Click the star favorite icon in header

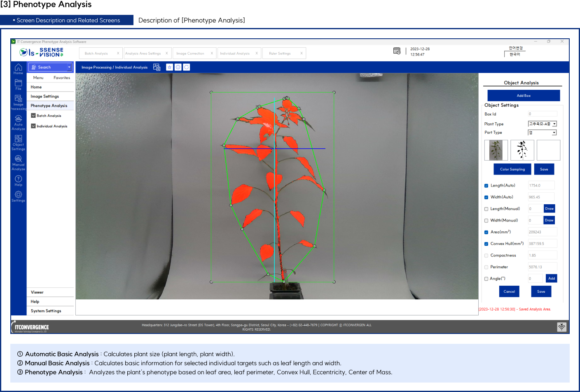pyautogui.click(x=169, y=67)
